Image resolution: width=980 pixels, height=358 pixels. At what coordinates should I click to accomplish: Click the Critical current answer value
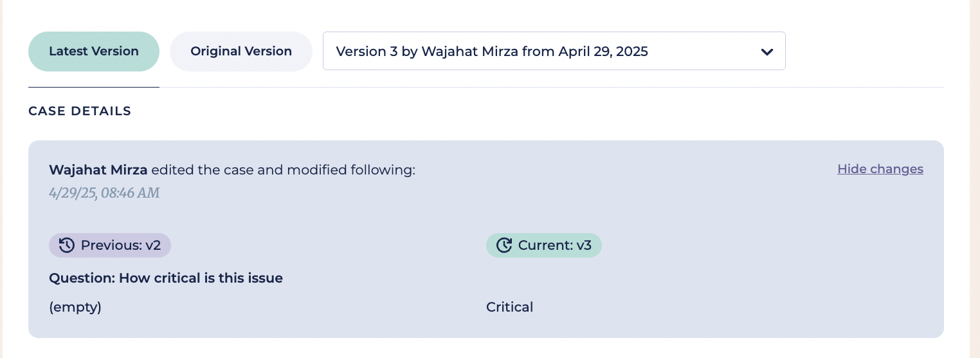509,307
